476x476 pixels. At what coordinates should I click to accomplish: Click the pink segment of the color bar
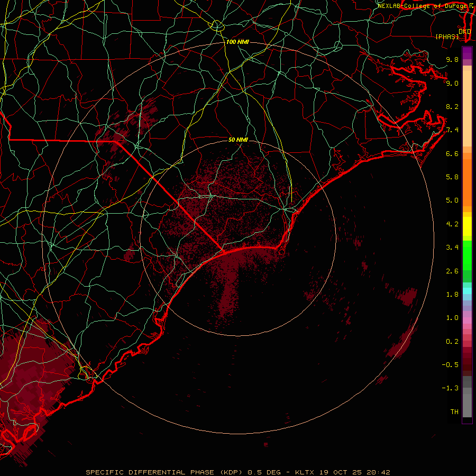(467, 321)
